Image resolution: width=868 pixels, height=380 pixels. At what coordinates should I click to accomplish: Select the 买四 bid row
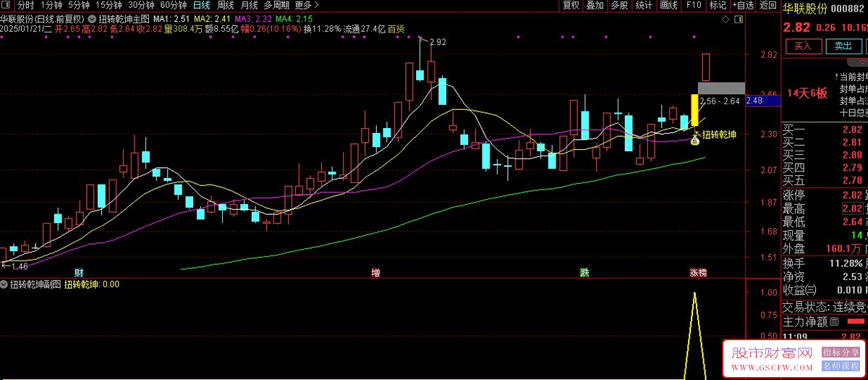(825, 168)
